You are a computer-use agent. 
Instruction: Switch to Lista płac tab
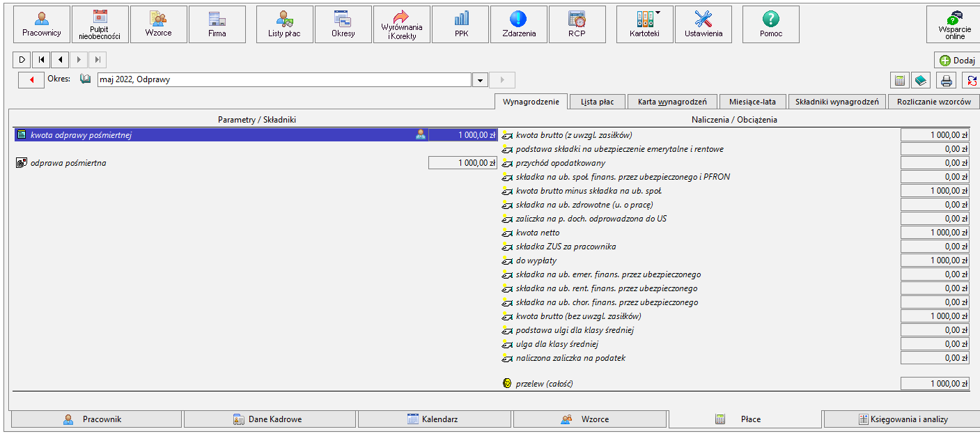tap(598, 102)
